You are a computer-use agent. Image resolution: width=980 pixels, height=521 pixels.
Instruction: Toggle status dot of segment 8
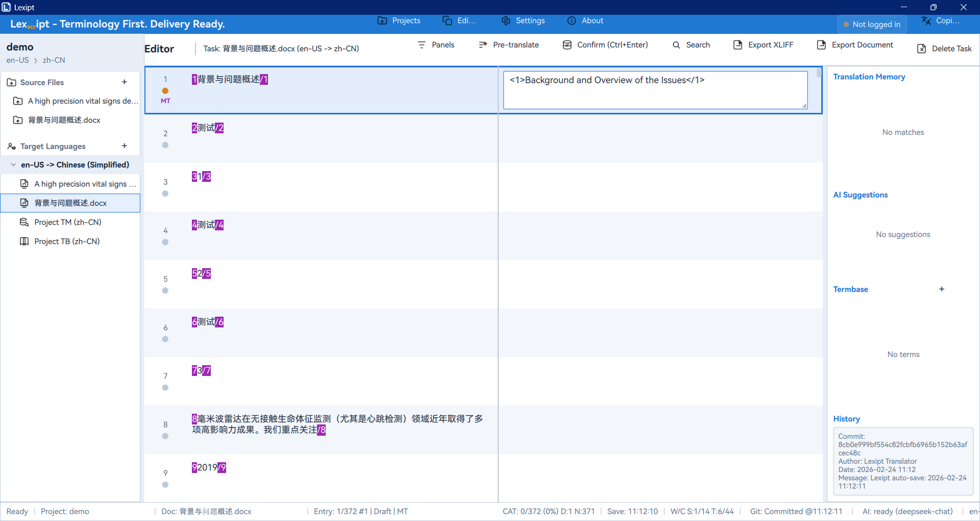[165, 436]
